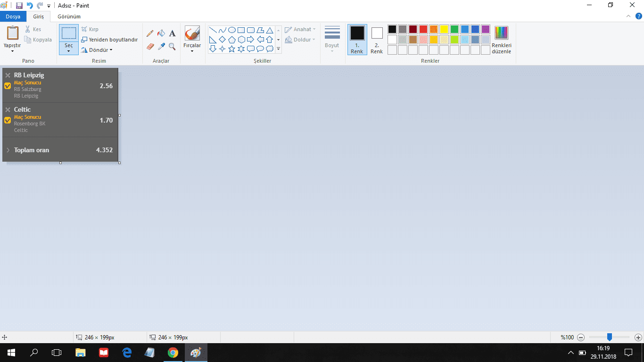The image size is (644, 362).
Task: Click the Yapıştır clipboard icon
Action: 13,33
